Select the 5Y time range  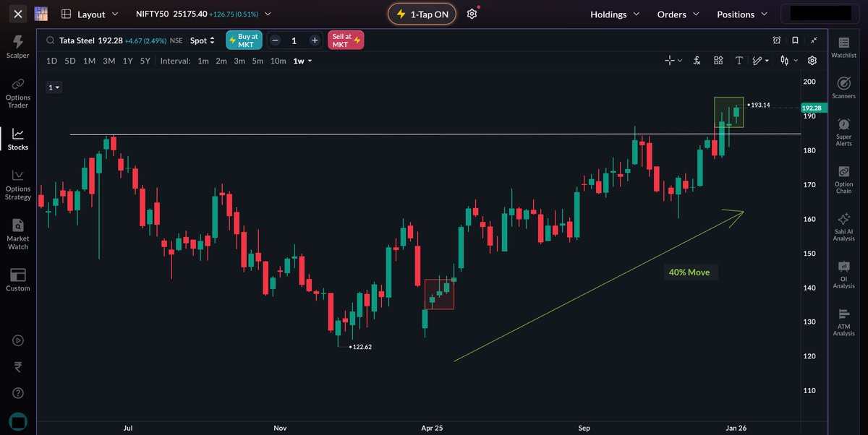(x=145, y=61)
